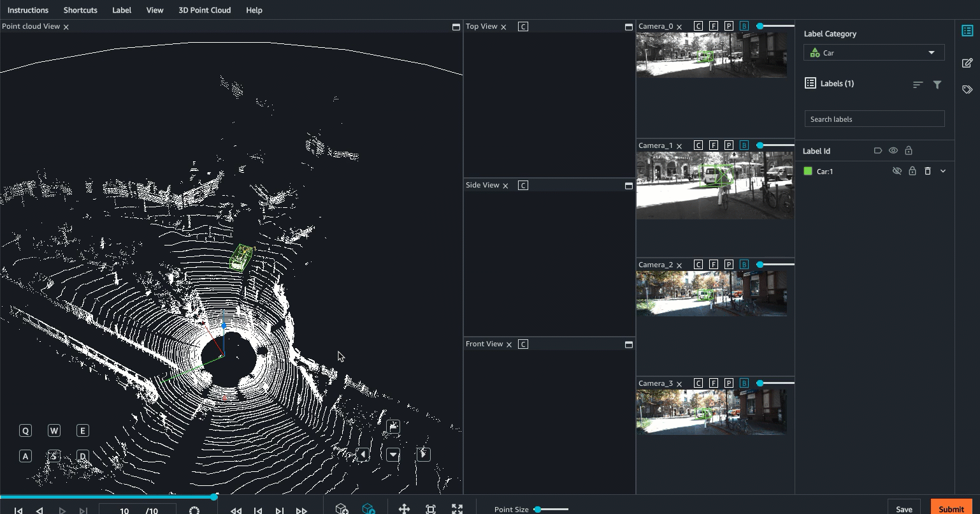Click the add cuboid tool icon

click(342, 509)
